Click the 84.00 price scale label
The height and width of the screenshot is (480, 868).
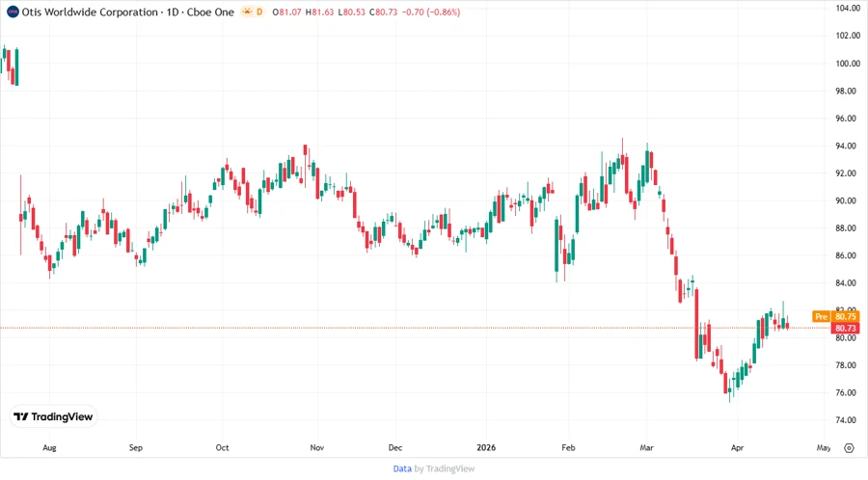pos(848,283)
